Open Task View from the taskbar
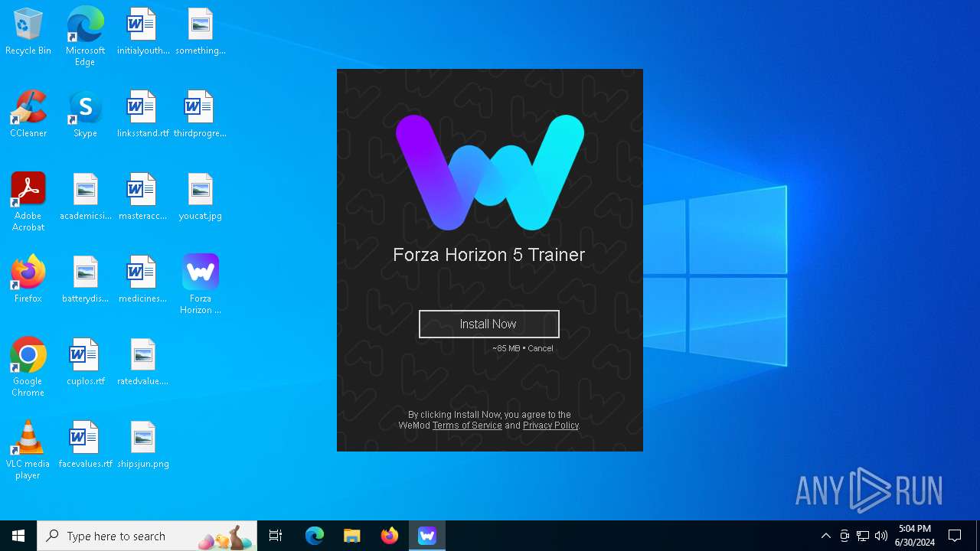This screenshot has width=980, height=551. (x=276, y=536)
